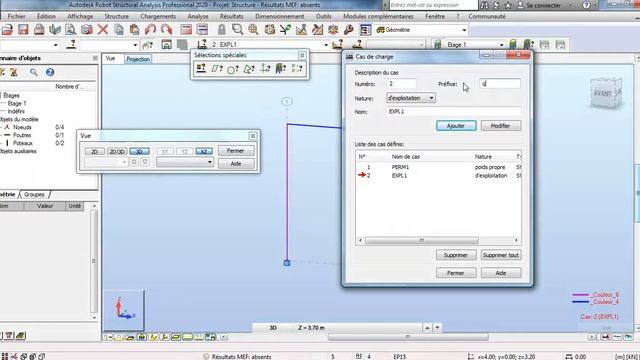
Task: Click the printer icon in toolbar
Action: (x=39, y=30)
